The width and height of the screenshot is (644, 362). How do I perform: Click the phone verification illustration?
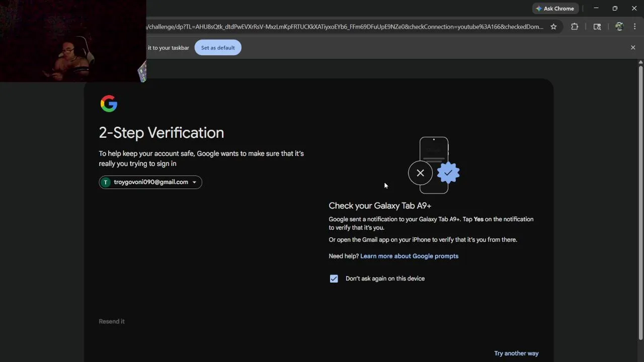point(434,165)
